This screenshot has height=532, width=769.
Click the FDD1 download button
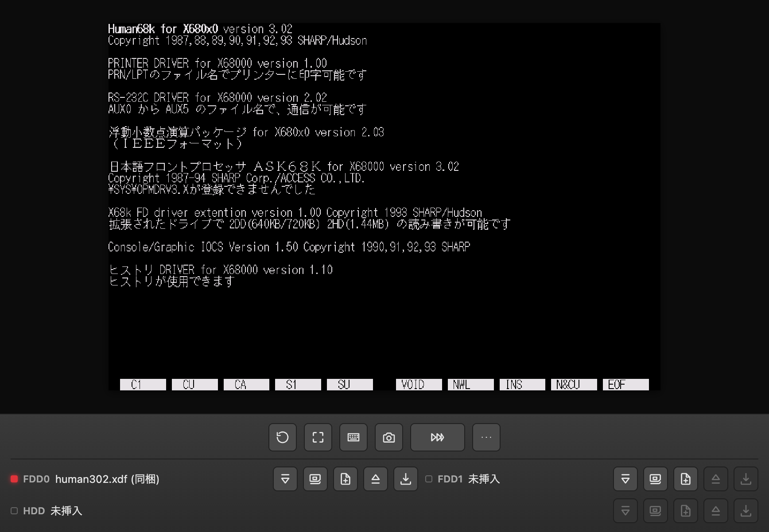pyautogui.click(x=746, y=479)
